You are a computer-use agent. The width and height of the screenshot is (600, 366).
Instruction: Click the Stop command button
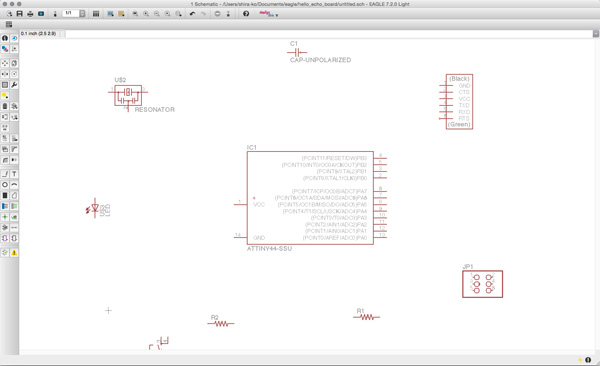(217, 14)
